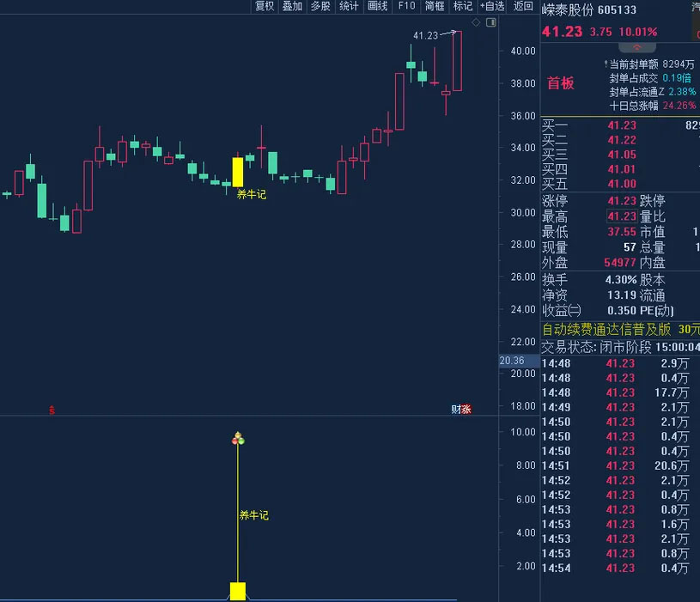Collapse the panel using the red chevron
Viewport: 700px width, 602px height.
click(x=636, y=48)
